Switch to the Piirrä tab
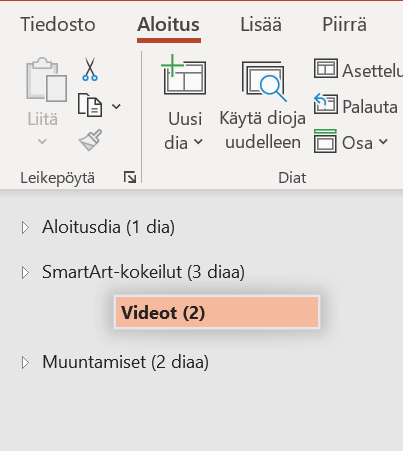This screenshot has height=451, width=403. click(x=344, y=25)
